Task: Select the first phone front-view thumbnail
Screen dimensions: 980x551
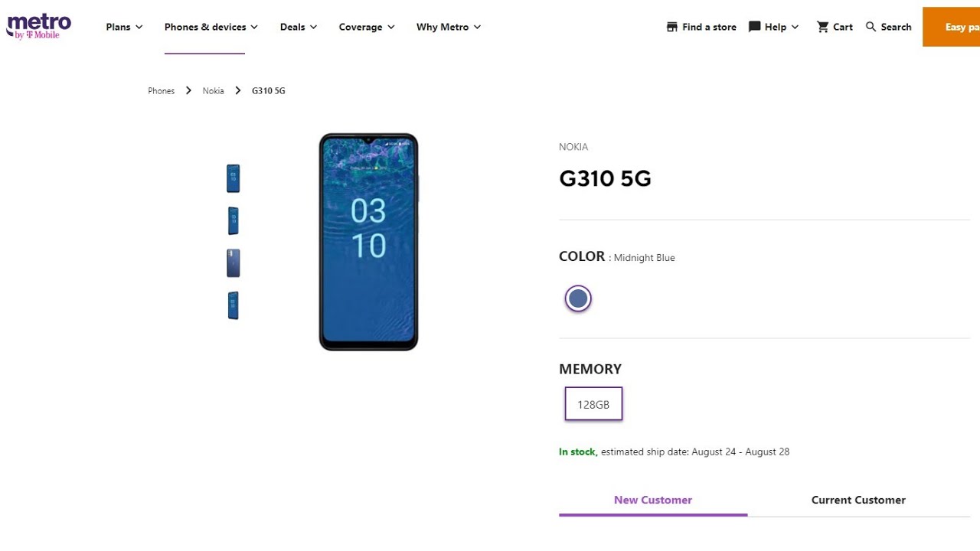Action: pyautogui.click(x=234, y=178)
